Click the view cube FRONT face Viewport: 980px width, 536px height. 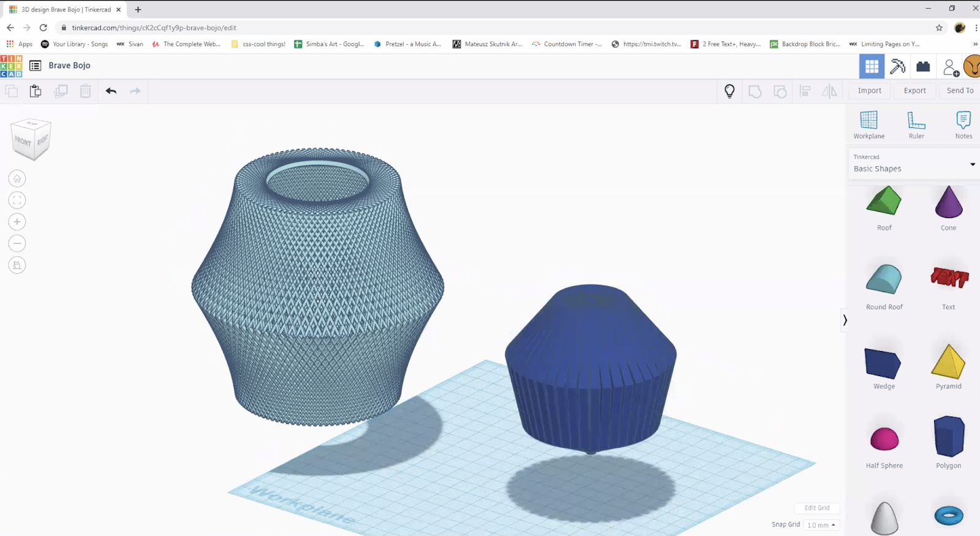[23, 142]
